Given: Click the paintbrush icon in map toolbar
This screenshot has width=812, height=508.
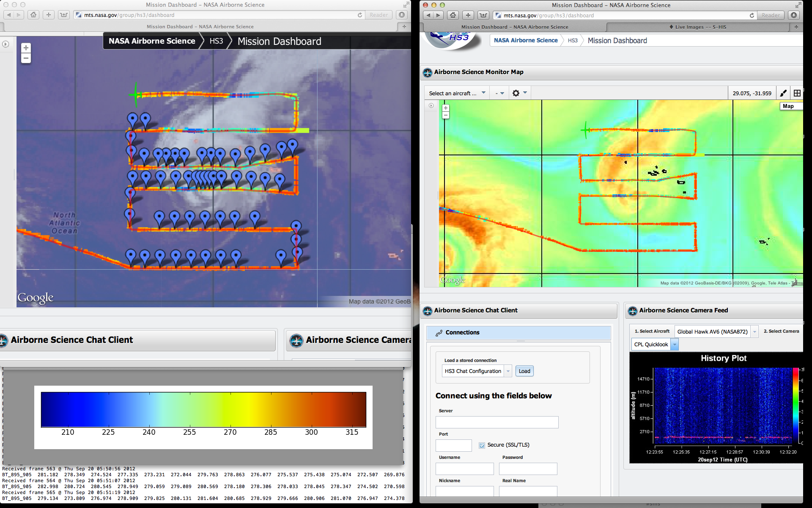Looking at the screenshot, I should click(783, 93).
